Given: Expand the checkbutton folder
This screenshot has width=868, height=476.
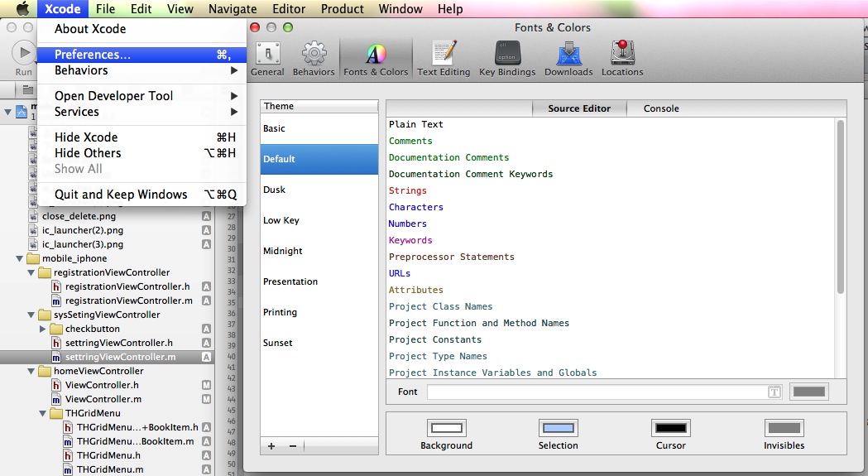Looking at the screenshot, I should pos(43,329).
